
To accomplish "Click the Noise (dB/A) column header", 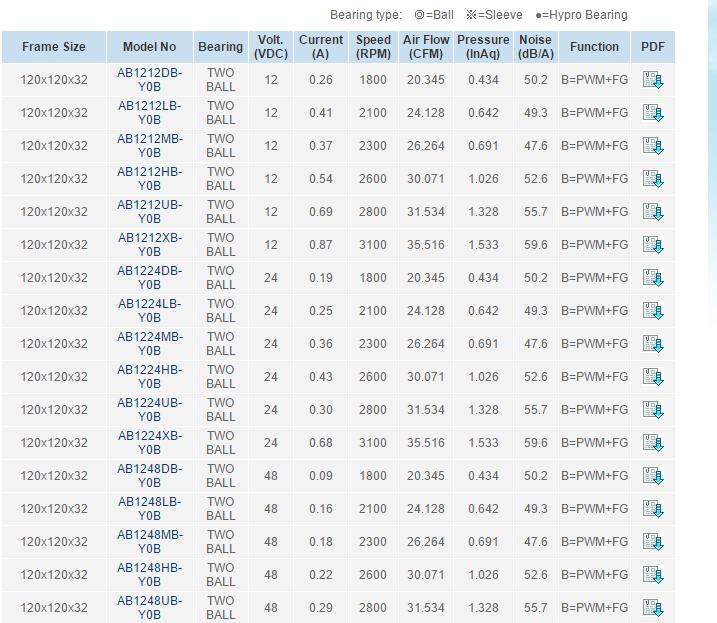I will (535, 47).
